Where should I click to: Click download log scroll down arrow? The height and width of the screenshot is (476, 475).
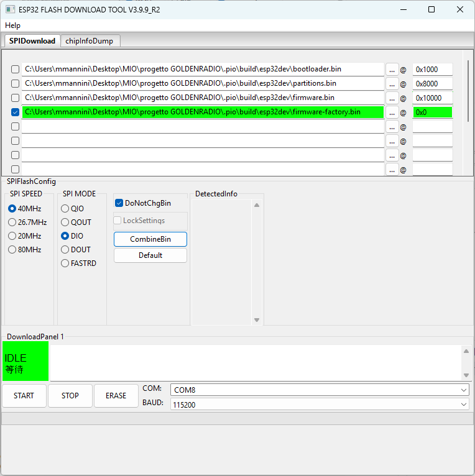[x=466, y=375]
